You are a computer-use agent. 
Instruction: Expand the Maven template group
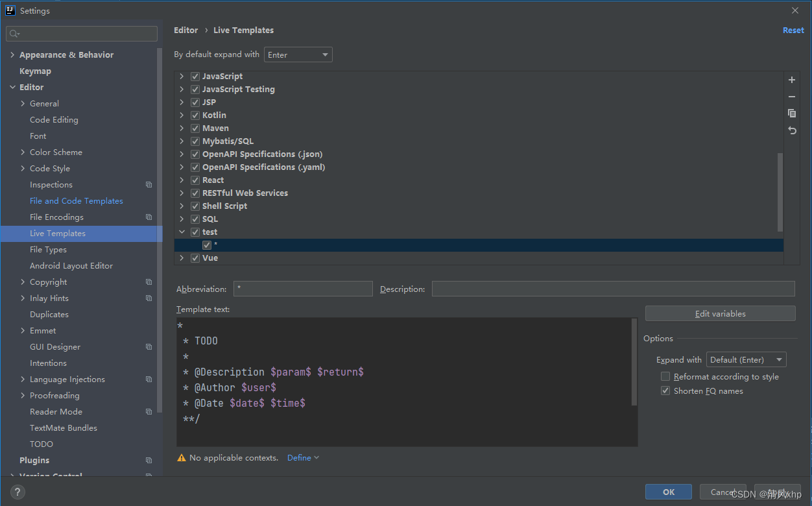pyautogui.click(x=182, y=128)
